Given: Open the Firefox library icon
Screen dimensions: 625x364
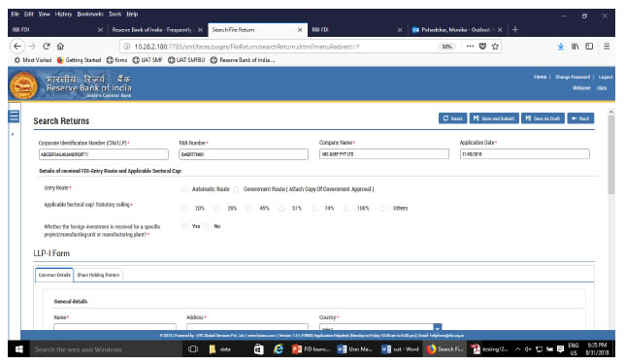Looking at the screenshot, I should tap(575, 47).
